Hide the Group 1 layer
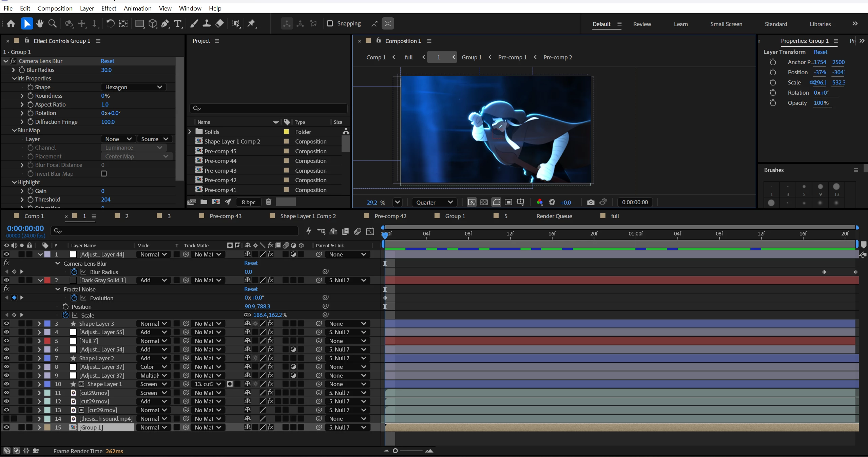868x457 pixels. coord(6,427)
